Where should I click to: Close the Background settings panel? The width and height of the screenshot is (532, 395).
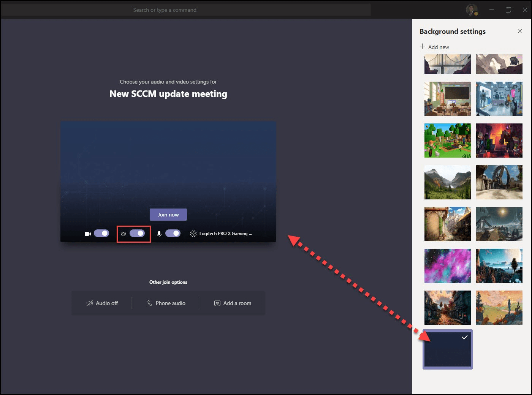[519, 31]
